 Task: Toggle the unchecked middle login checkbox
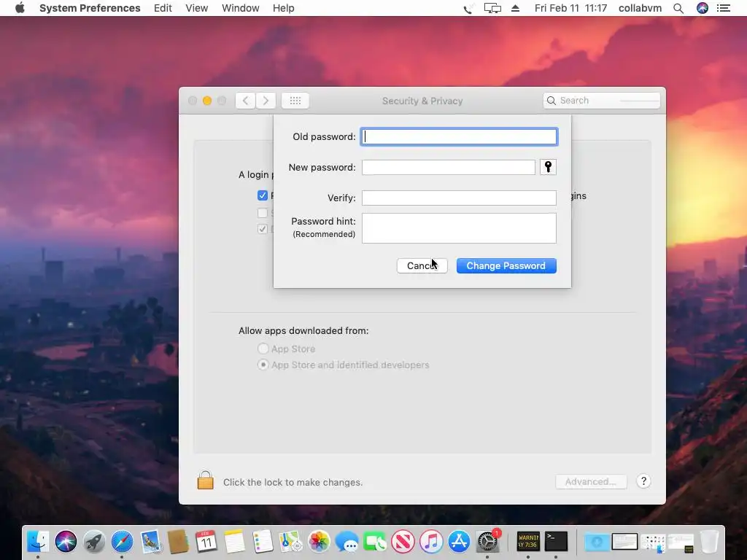pos(263,212)
